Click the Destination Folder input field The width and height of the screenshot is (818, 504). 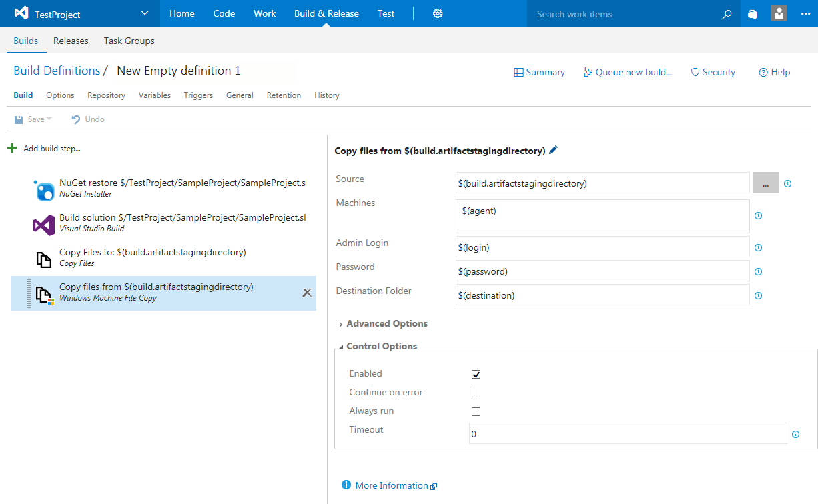(602, 295)
